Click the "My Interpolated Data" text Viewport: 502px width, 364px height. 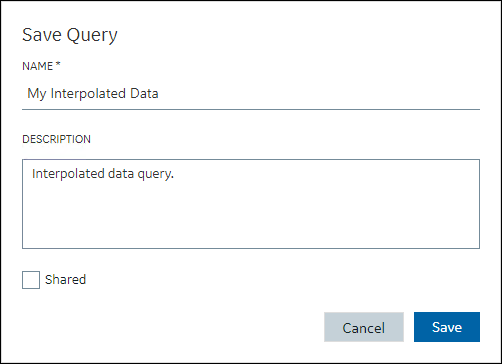[93, 94]
